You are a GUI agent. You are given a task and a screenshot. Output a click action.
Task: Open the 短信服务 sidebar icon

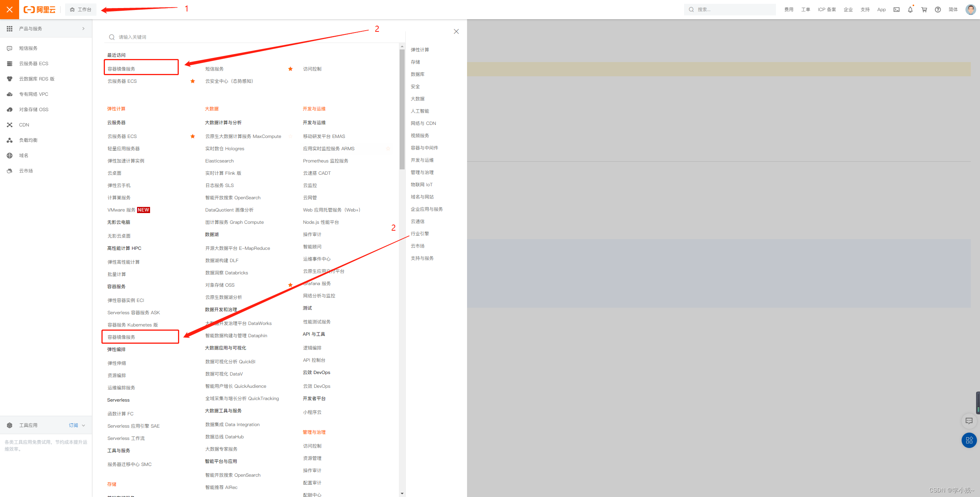point(10,48)
